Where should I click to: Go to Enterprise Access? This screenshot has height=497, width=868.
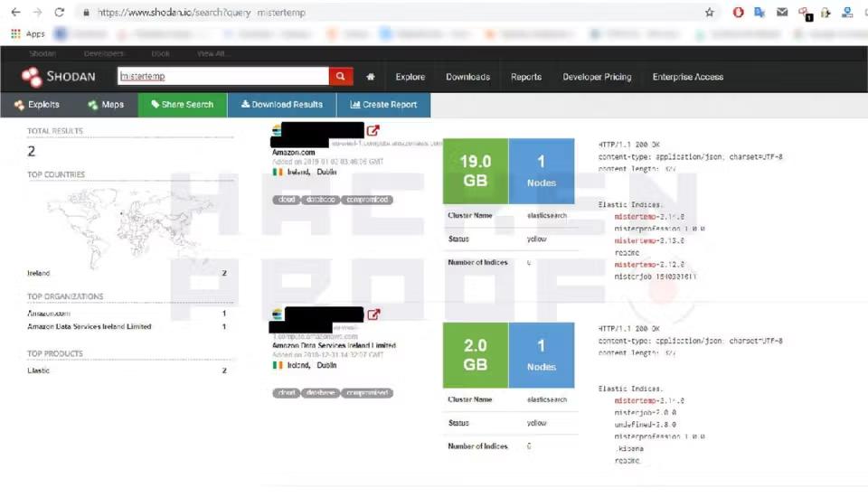pos(687,77)
